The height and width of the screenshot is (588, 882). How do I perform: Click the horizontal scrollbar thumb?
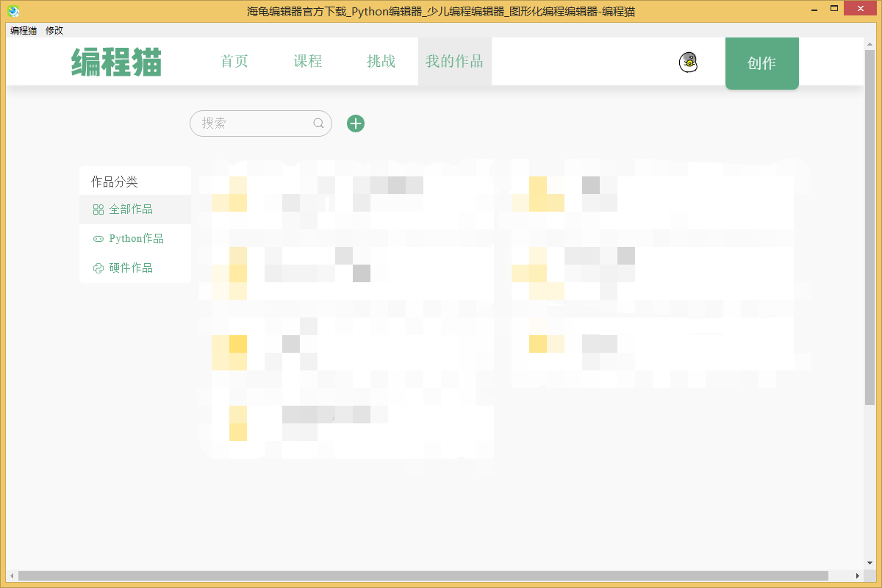tap(423, 576)
